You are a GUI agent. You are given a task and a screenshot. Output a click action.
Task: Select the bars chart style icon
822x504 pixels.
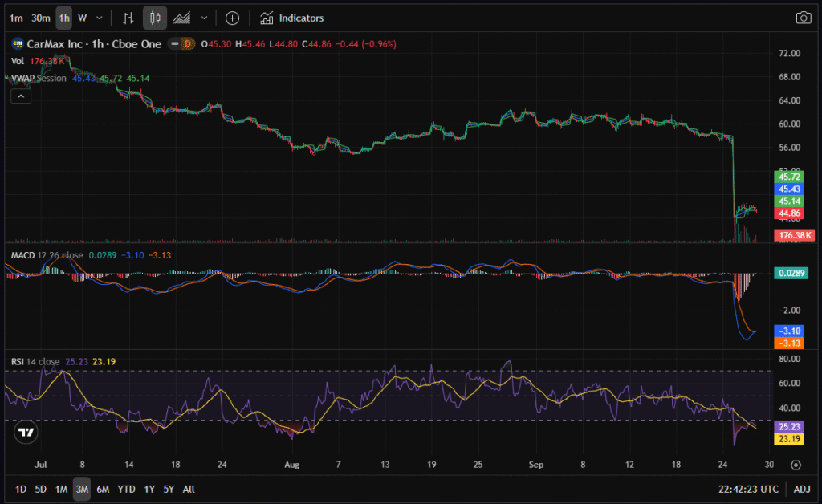[128, 18]
